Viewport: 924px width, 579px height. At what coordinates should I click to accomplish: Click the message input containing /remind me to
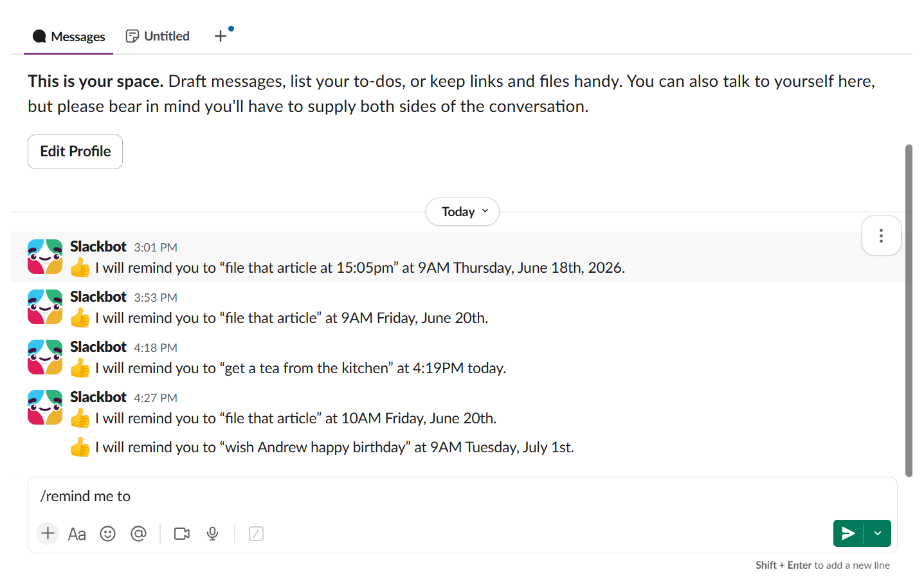coord(462,496)
